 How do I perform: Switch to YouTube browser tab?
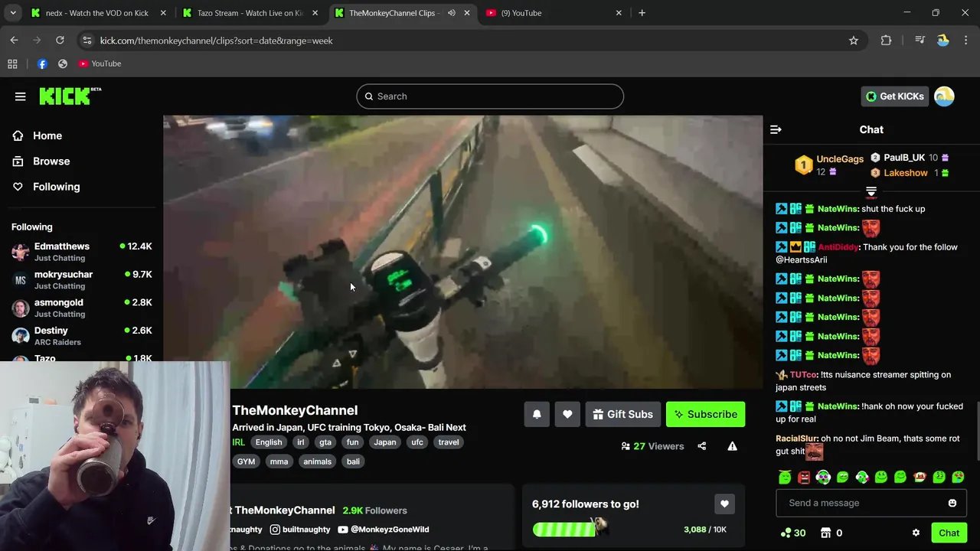[554, 13]
